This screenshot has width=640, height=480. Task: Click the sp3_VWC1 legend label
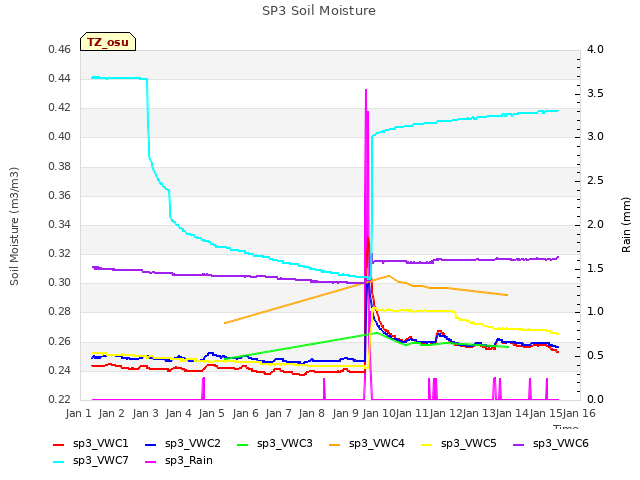(100, 443)
